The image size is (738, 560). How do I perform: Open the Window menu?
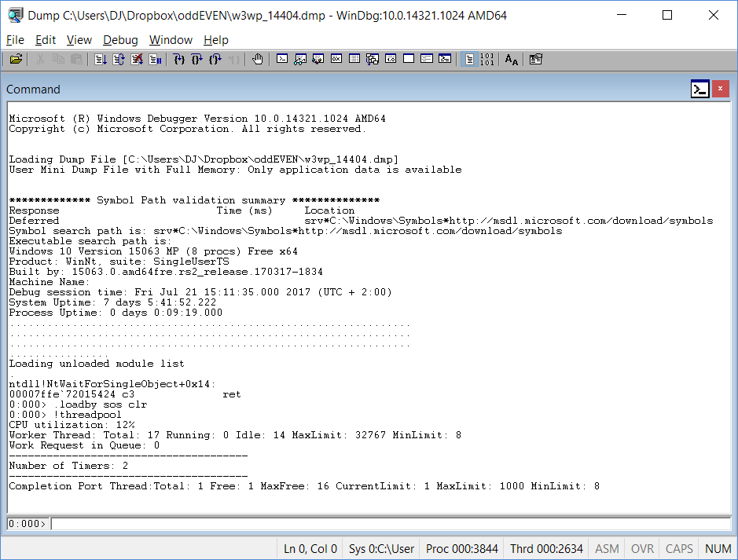coord(171,40)
